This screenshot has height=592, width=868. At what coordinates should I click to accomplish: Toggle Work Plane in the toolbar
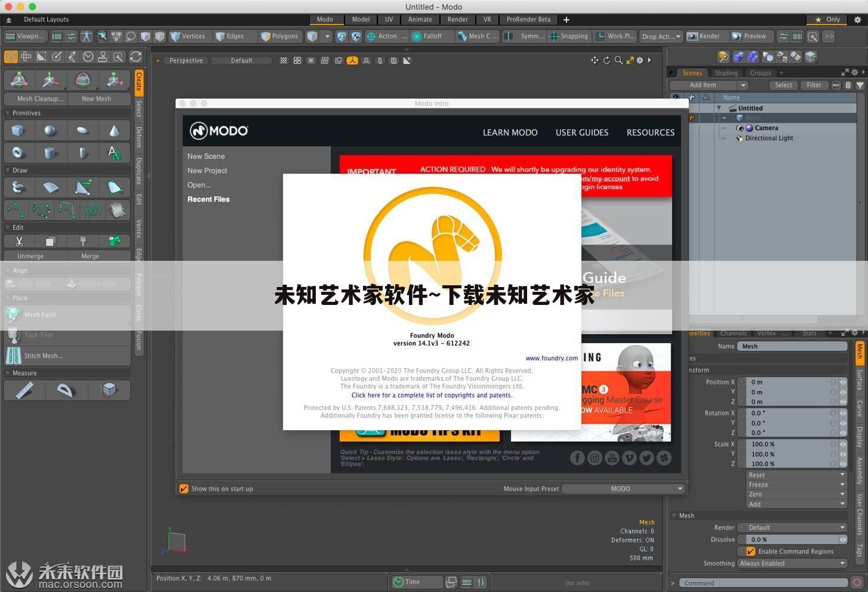tap(615, 36)
